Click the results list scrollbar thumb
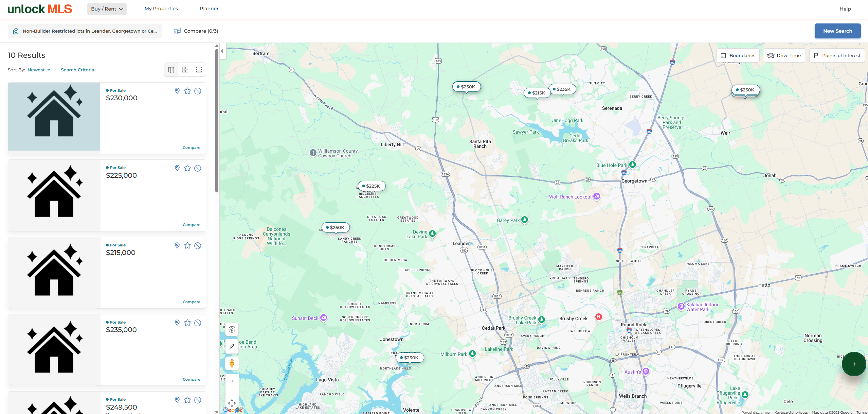This screenshot has width=868, height=414. (217, 121)
